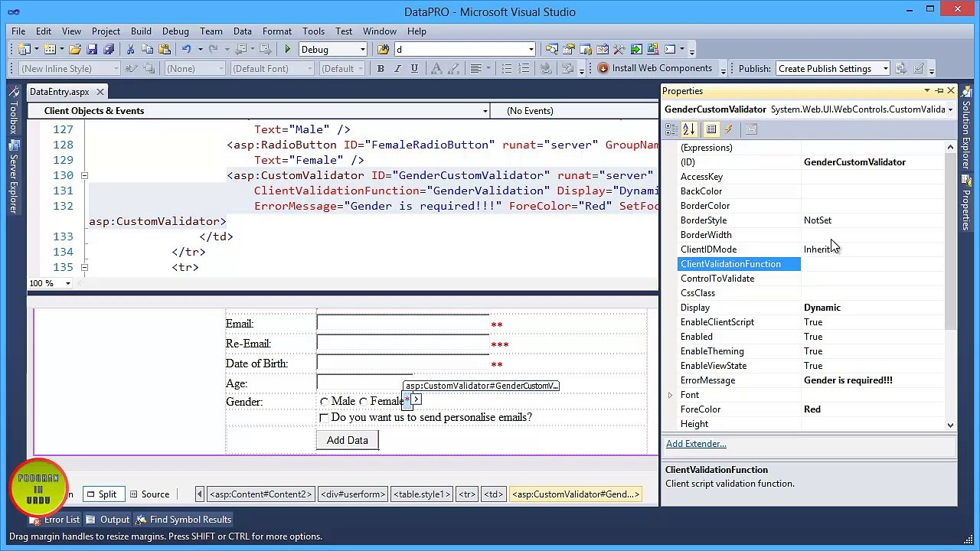The width and height of the screenshot is (980, 551).
Task: Click the Install Web Components button label
Action: 662,69
